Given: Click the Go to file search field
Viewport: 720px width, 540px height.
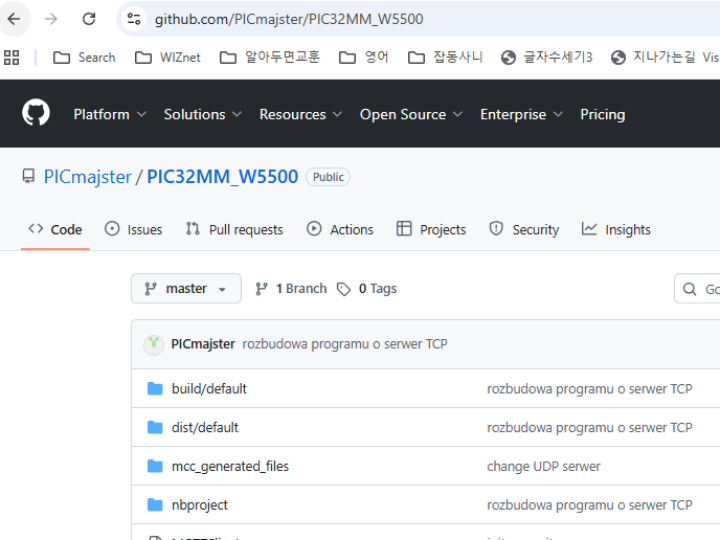Looking at the screenshot, I should click(x=700, y=289).
